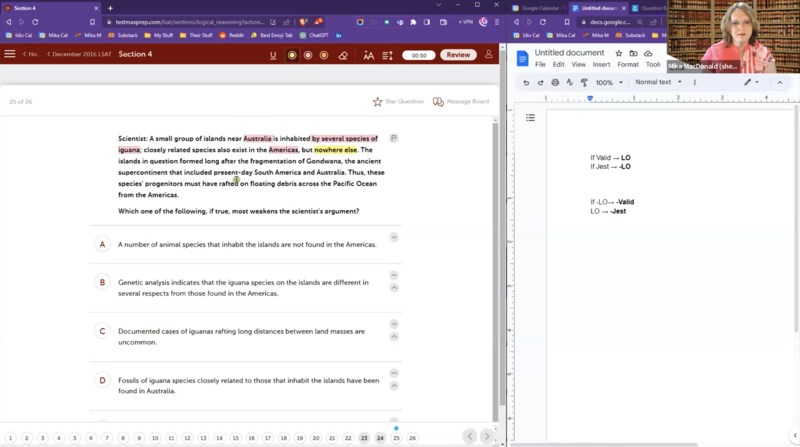The width and height of the screenshot is (800, 447).
Task: Select answer option D
Action: pos(102,380)
